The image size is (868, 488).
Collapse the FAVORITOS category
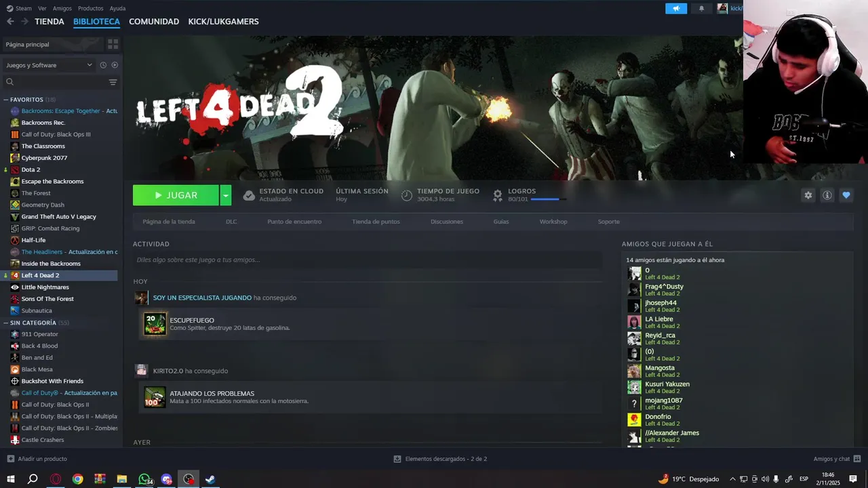5,100
